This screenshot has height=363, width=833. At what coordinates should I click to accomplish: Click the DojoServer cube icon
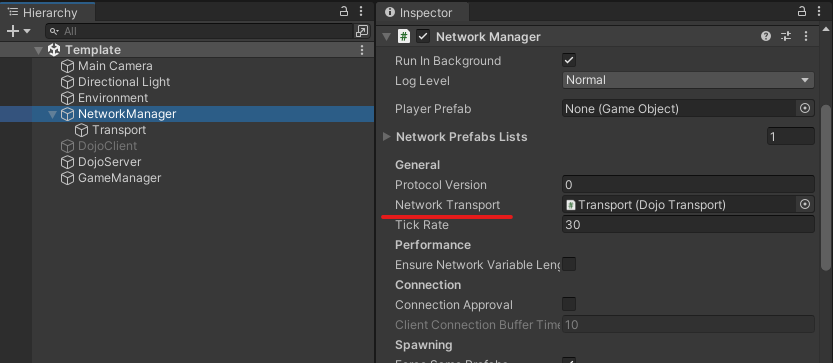tap(67, 162)
